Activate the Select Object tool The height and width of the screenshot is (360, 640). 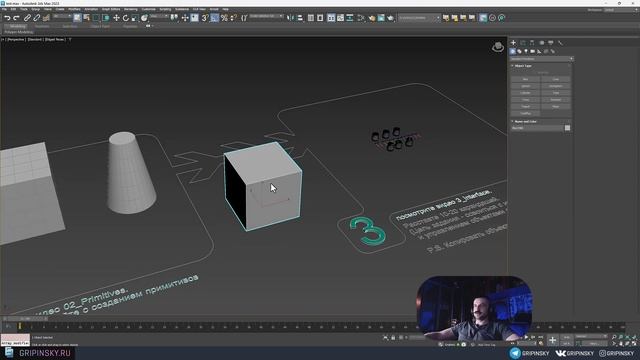click(77, 18)
